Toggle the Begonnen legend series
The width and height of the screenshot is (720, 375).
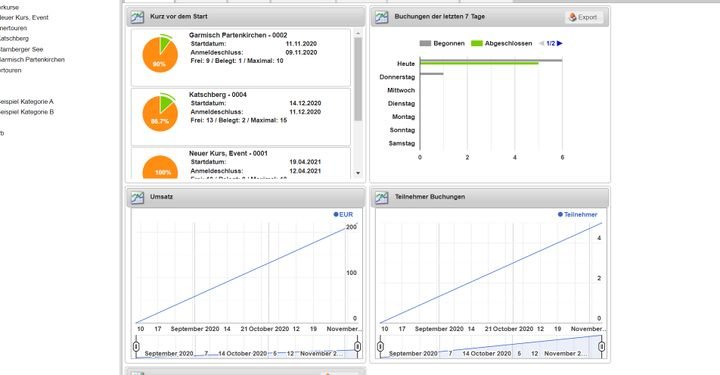pos(442,44)
